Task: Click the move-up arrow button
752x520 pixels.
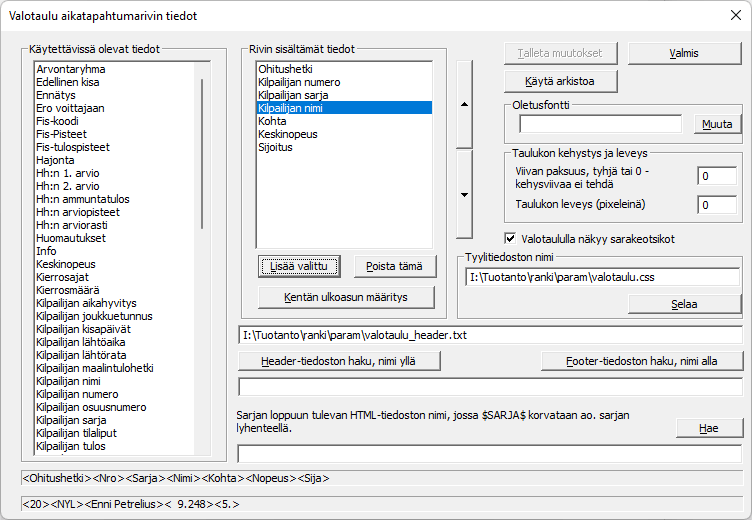Action: tap(463, 103)
